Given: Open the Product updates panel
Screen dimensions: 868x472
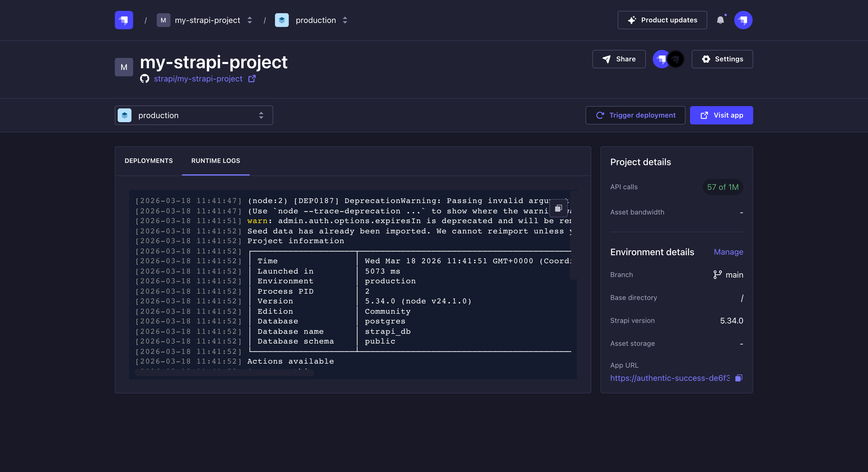Looking at the screenshot, I should pyautogui.click(x=662, y=20).
